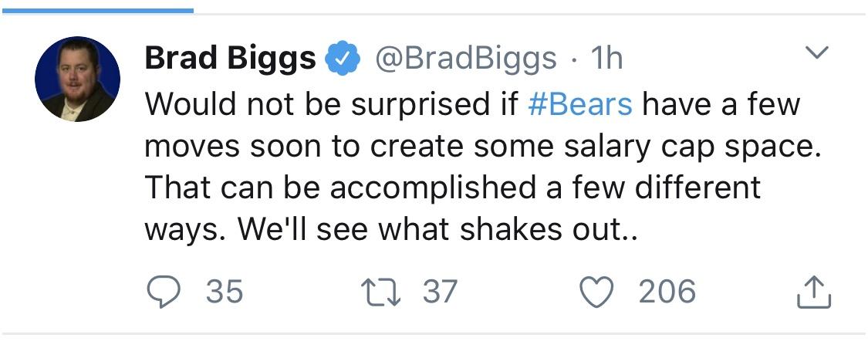View the 35 replies count
This screenshot has height=348, width=868.
pyautogui.click(x=225, y=292)
